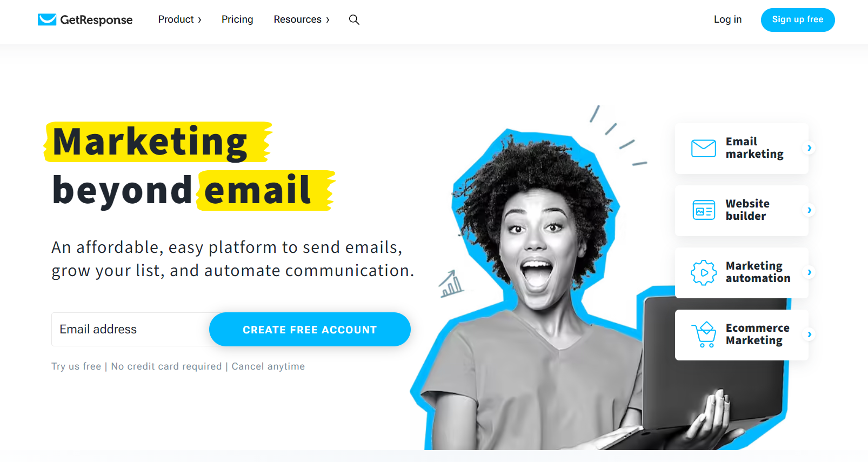This screenshot has height=462, width=868.
Task: Click the Marketing automation gear icon
Action: coord(704,272)
